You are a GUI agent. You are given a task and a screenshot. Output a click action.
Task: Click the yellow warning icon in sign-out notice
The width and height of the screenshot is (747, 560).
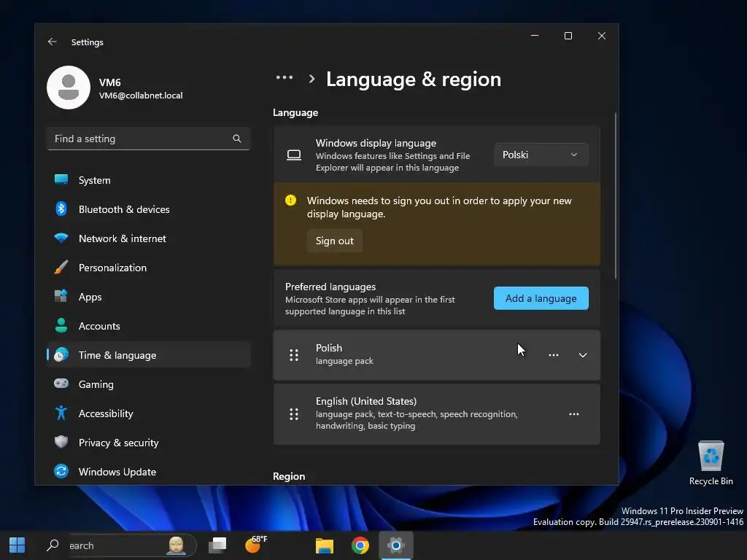click(x=290, y=200)
